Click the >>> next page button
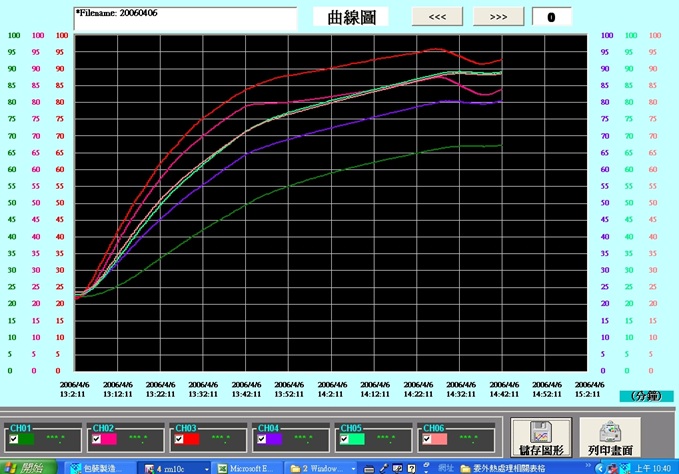This screenshot has height=474, width=679. [x=498, y=17]
